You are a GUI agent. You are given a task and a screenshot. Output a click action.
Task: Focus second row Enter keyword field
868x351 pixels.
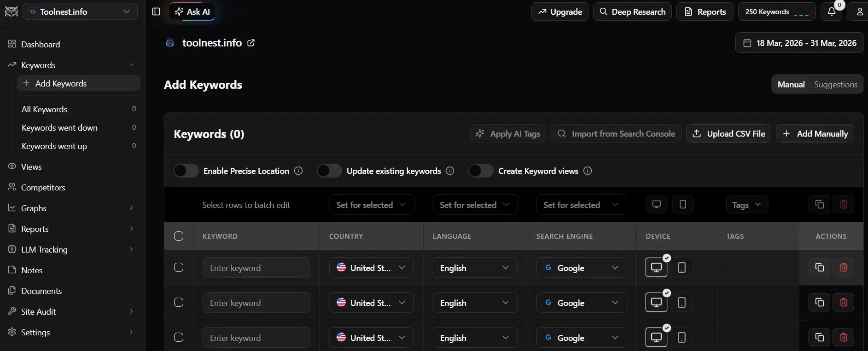[256, 303]
